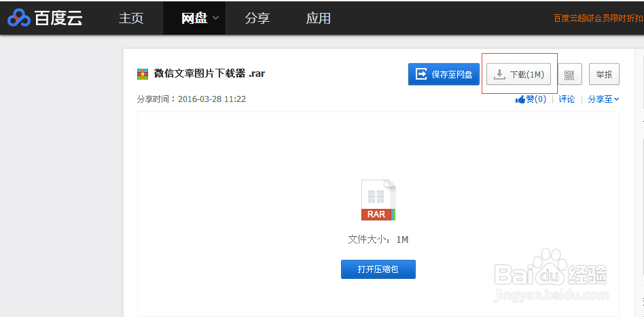Click the 文件大小：1M text
644x317 pixels.
tap(378, 239)
